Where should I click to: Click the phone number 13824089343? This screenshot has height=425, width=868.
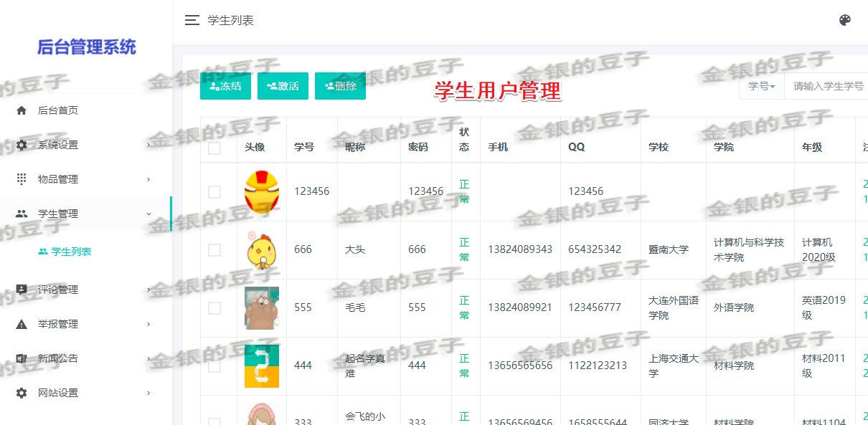tap(520, 249)
